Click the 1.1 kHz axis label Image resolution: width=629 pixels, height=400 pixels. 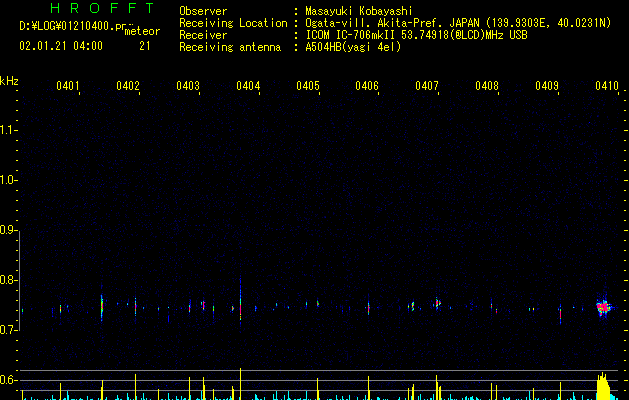tap(8, 130)
